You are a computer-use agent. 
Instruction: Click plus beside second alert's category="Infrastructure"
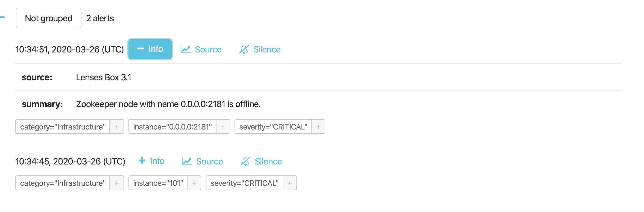coord(117,183)
